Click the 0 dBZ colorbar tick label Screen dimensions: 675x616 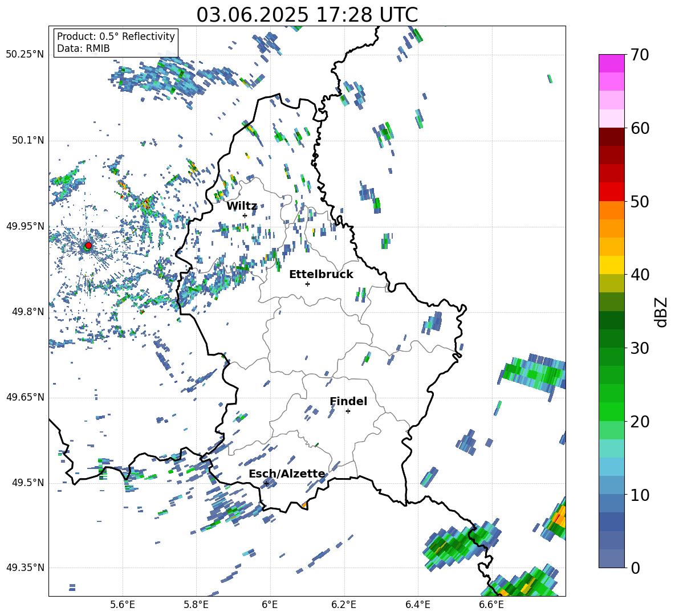tap(635, 568)
